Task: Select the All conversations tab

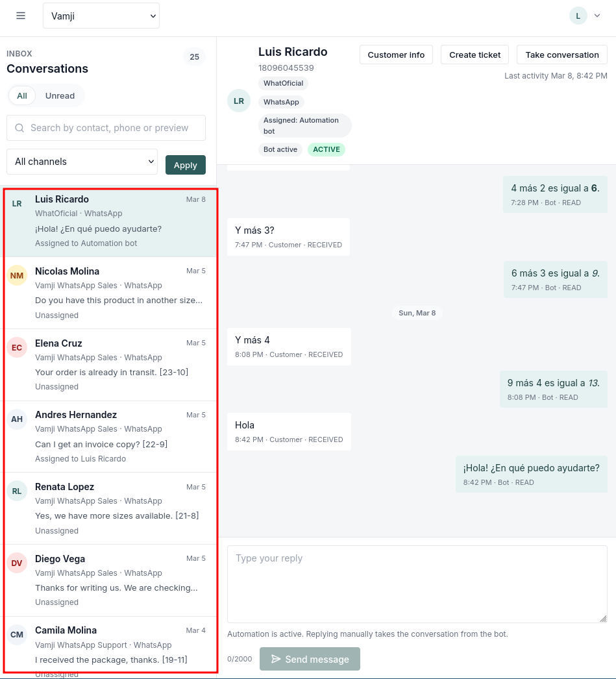Action: click(21, 95)
